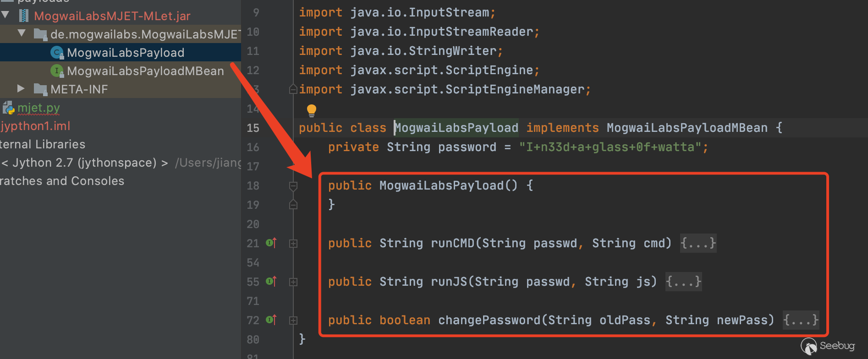Click the runJS method name
Image resolution: width=868 pixels, height=359 pixels.
tap(449, 282)
